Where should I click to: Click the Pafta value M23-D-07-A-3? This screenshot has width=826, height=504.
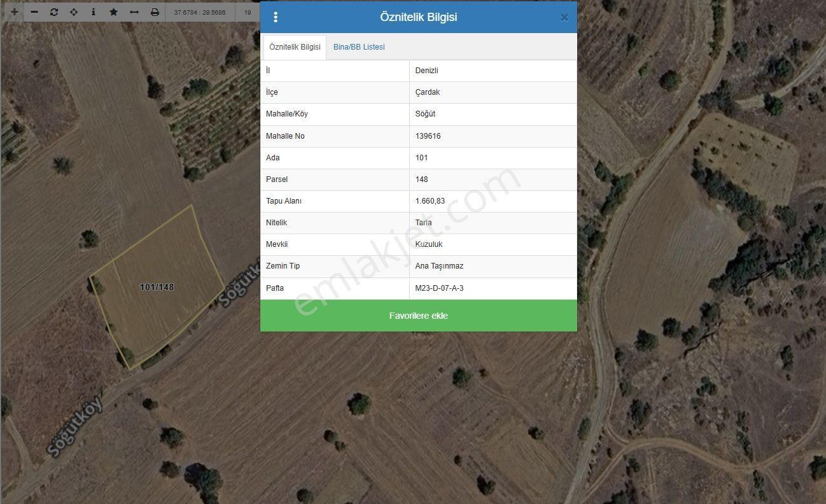pos(439,288)
